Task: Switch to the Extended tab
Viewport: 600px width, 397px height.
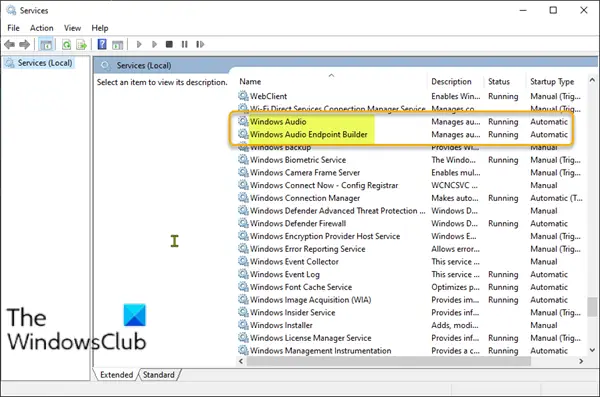Action: (x=116, y=375)
